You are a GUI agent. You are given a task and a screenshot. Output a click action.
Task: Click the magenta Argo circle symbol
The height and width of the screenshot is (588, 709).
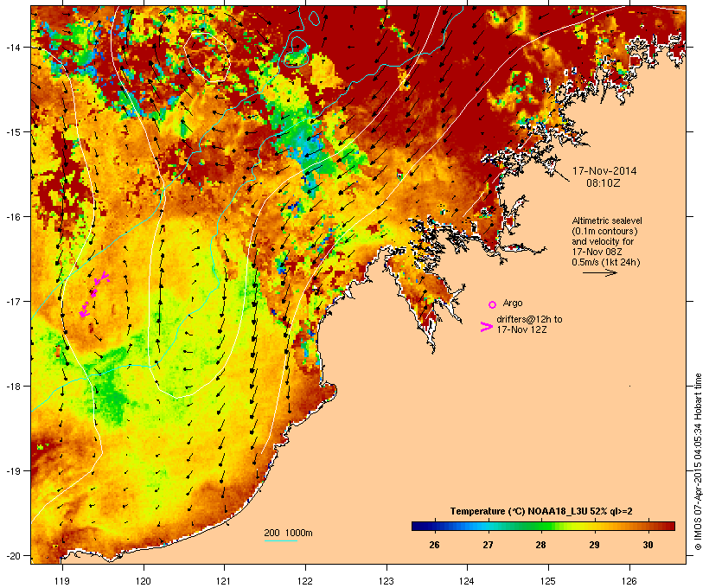(493, 304)
